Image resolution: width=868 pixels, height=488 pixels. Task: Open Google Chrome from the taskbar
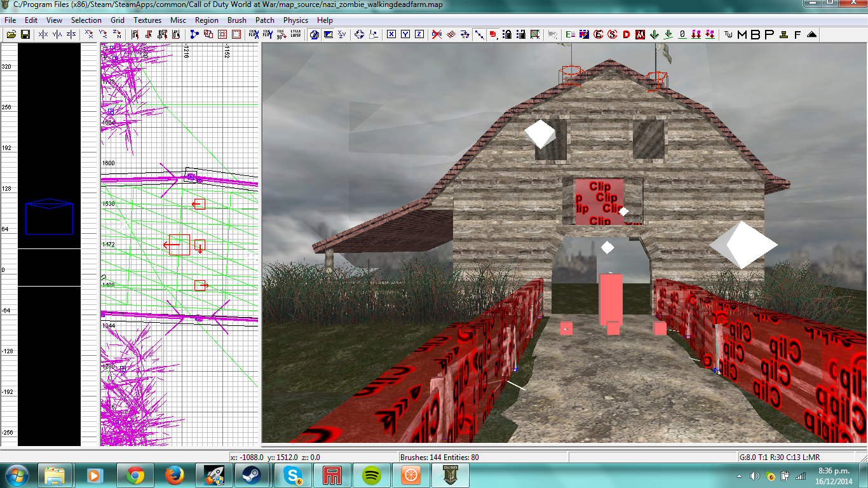point(135,475)
